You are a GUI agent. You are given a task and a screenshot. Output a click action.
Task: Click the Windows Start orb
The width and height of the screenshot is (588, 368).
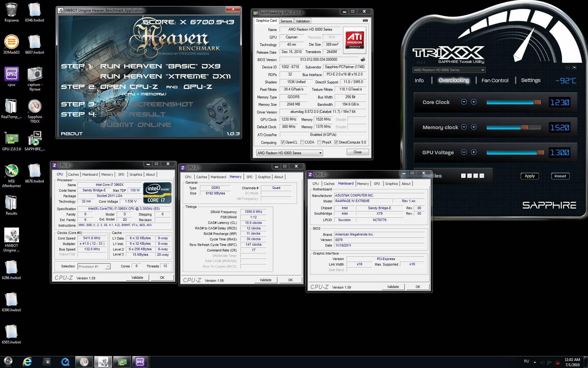[x=8, y=362]
